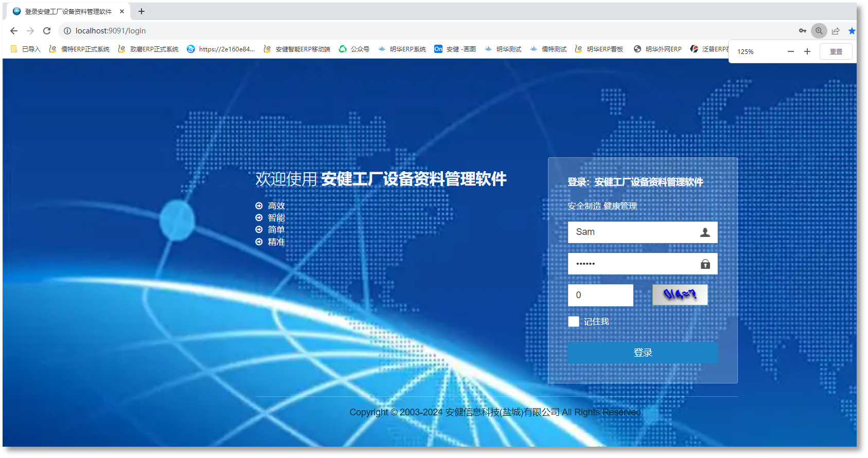The image size is (868, 458).
Task: Increase zoom with the plus button
Action: pos(807,51)
